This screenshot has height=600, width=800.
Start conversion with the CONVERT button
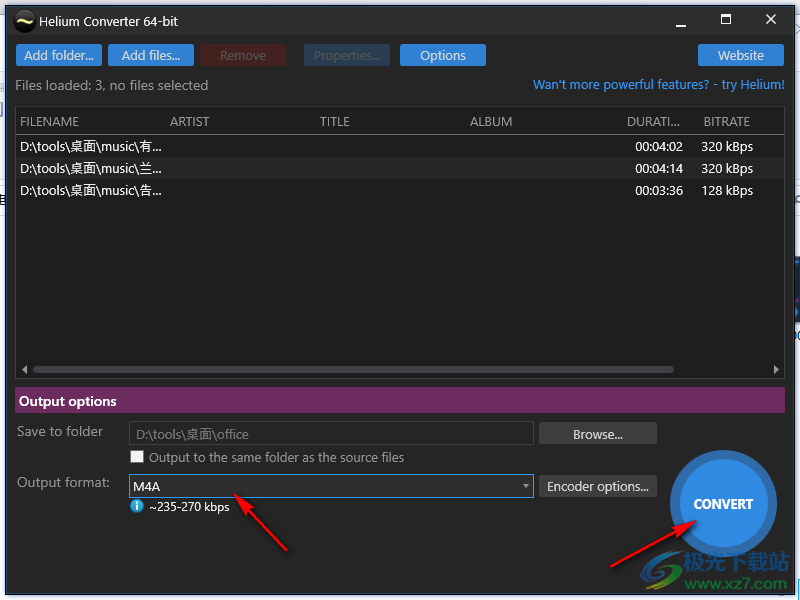[x=723, y=504]
